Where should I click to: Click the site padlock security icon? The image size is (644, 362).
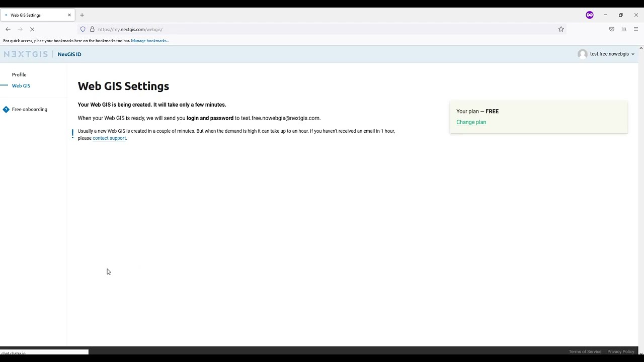92,29
